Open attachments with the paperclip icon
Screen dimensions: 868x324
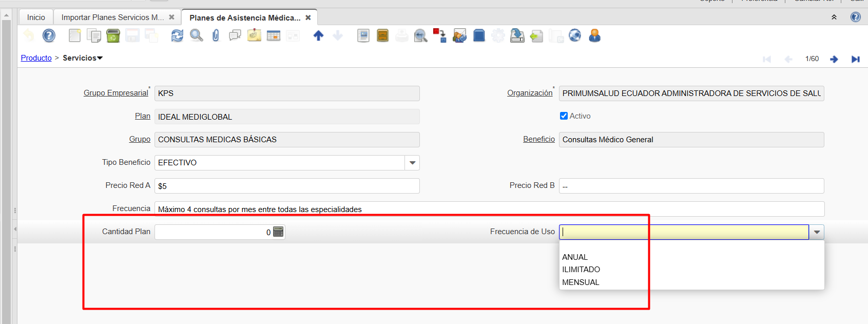(x=216, y=35)
